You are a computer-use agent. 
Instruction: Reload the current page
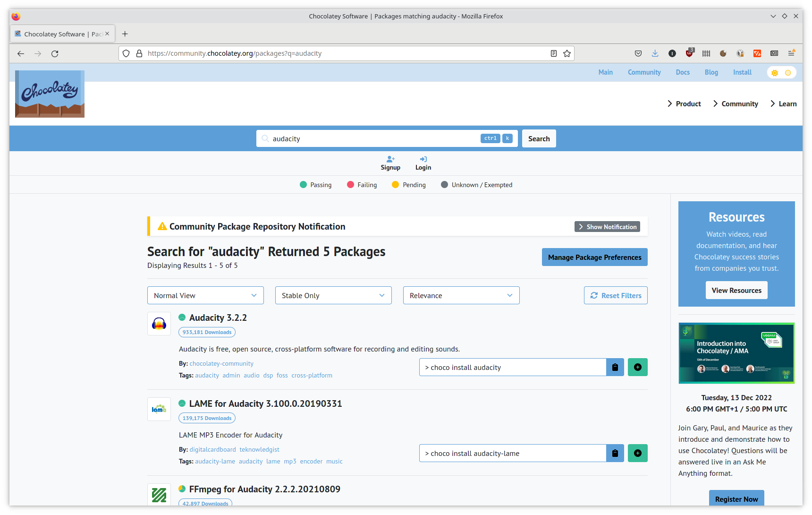[55, 53]
